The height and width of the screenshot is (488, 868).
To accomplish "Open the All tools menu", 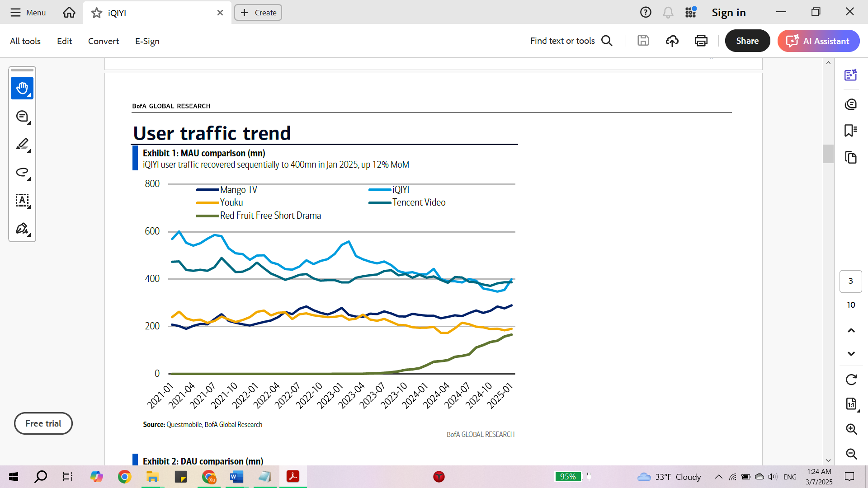I will (25, 41).
